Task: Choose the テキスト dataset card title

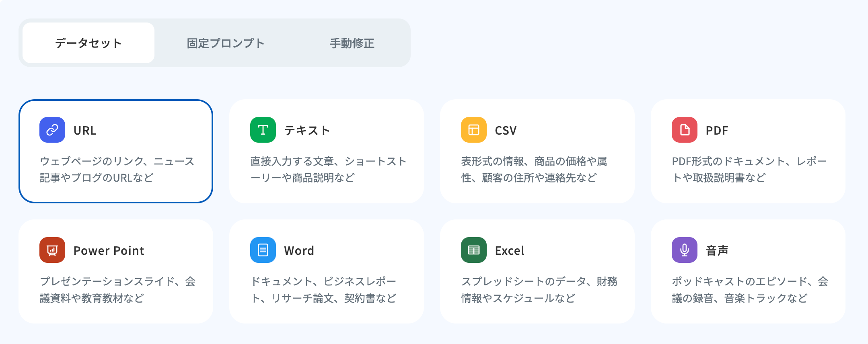Action: 307,130
